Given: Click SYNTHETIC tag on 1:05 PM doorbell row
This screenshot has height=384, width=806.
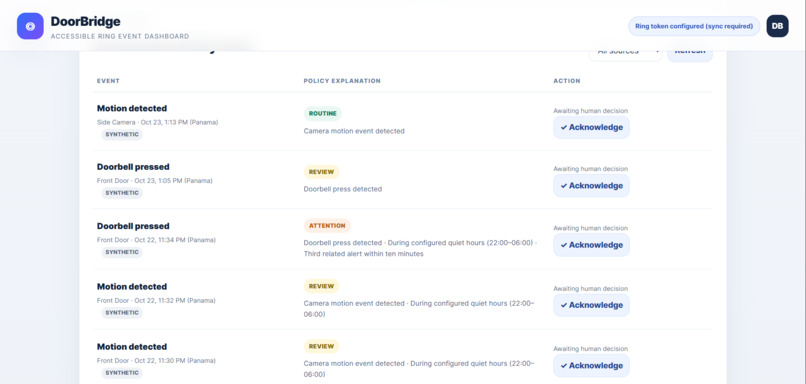Looking at the screenshot, I should (x=122, y=193).
